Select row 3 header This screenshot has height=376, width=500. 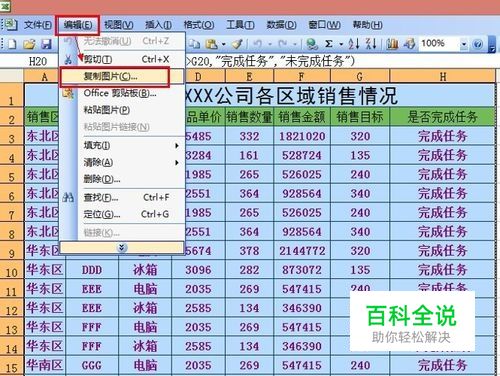12,137
